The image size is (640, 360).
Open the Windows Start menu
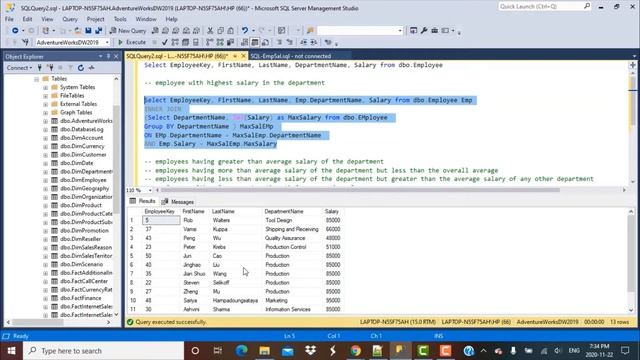[x=11, y=351]
